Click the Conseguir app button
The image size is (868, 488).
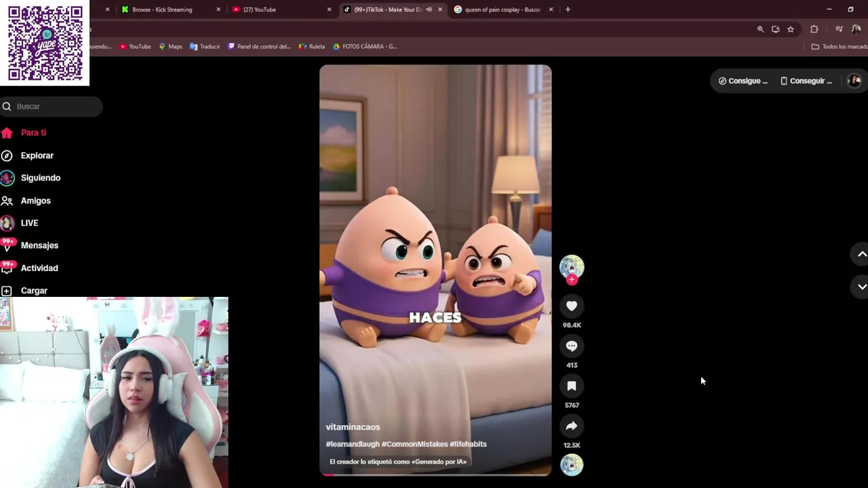click(x=806, y=81)
